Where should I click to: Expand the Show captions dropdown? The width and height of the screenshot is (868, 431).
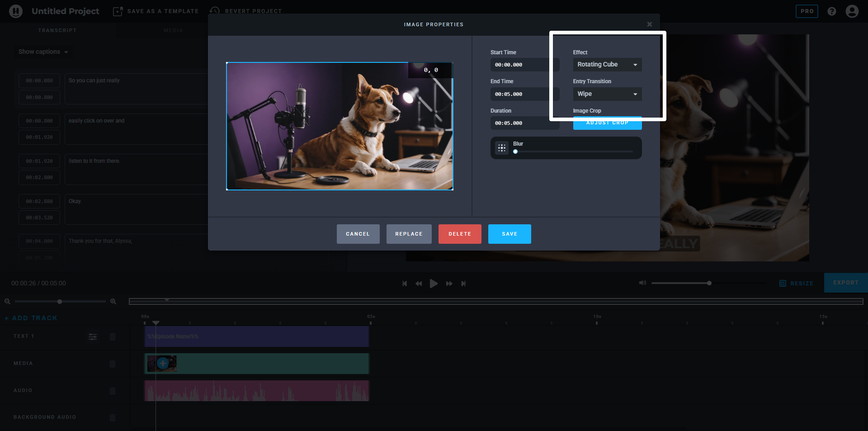[43, 52]
